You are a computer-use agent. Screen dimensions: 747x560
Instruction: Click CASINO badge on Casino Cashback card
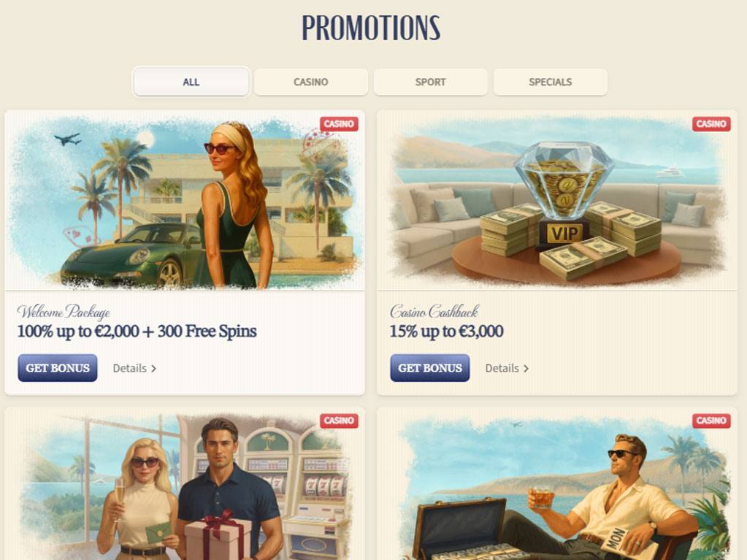pyautogui.click(x=711, y=124)
